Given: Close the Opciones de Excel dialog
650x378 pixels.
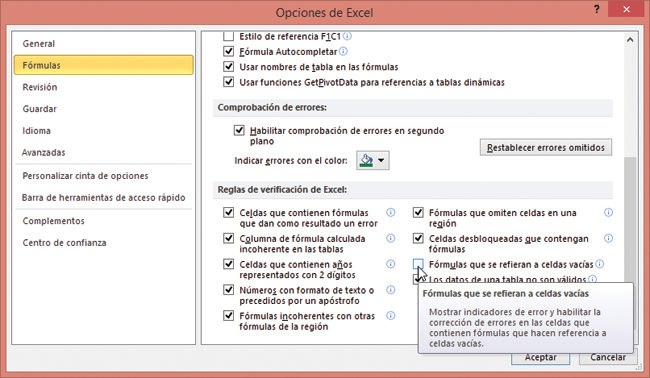Looking at the screenshot, I should pyautogui.click(x=626, y=9).
